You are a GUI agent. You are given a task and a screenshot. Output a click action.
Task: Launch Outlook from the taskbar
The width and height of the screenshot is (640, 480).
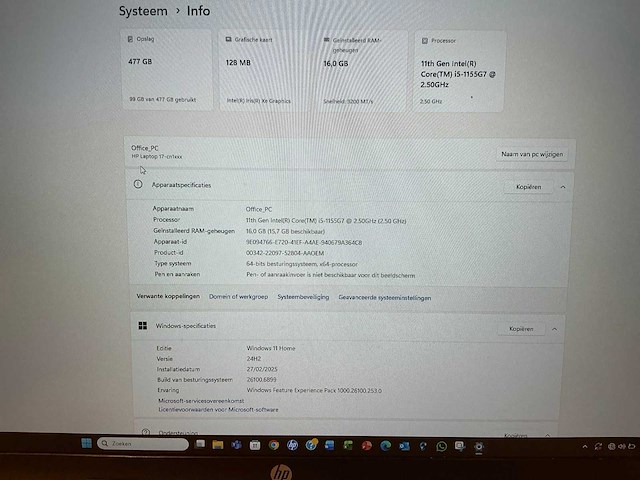404,446
